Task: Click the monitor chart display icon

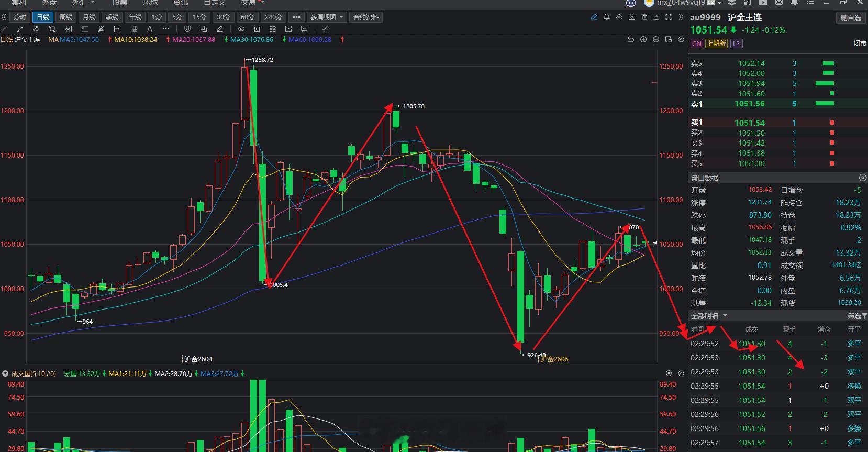Action: click(656, 17)
